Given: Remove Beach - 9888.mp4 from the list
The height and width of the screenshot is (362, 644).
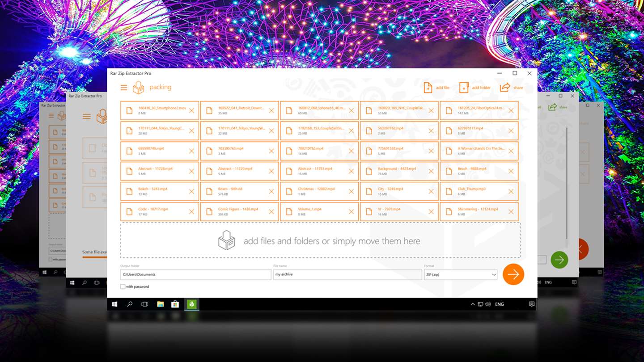Looking at the screenshot, I should 511,171.
